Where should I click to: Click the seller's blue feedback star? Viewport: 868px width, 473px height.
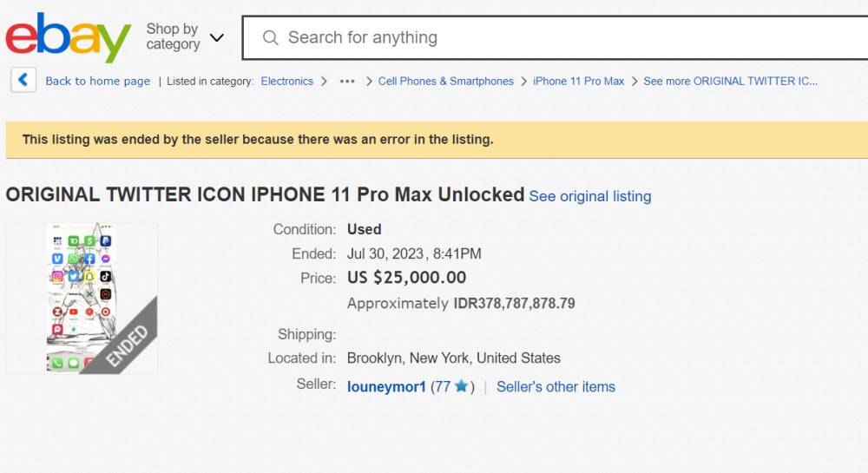[x=461, y=386]
